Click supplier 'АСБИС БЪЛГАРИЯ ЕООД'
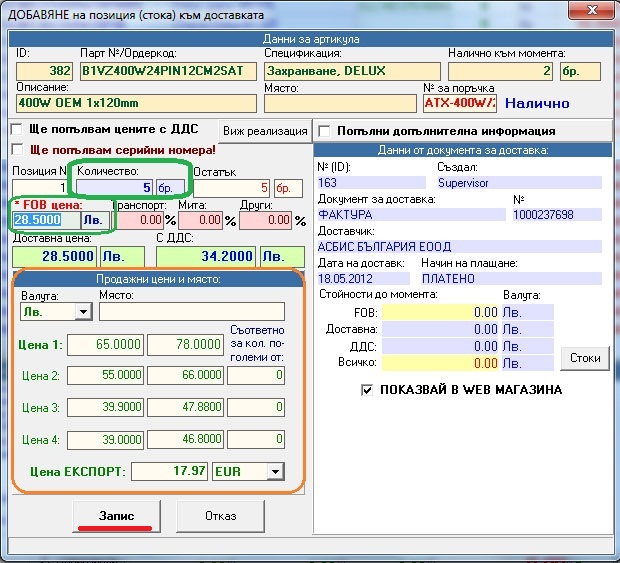The image size is (620, 563). [x=459, y=247]
